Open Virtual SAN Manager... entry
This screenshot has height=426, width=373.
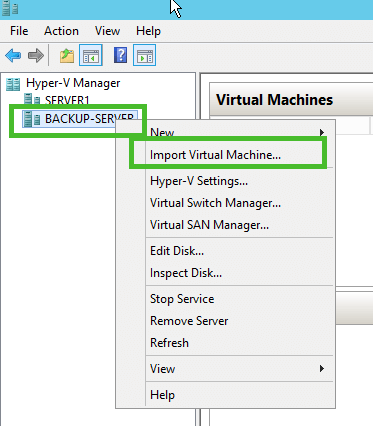pyautogui.click(x=209, y=225)
